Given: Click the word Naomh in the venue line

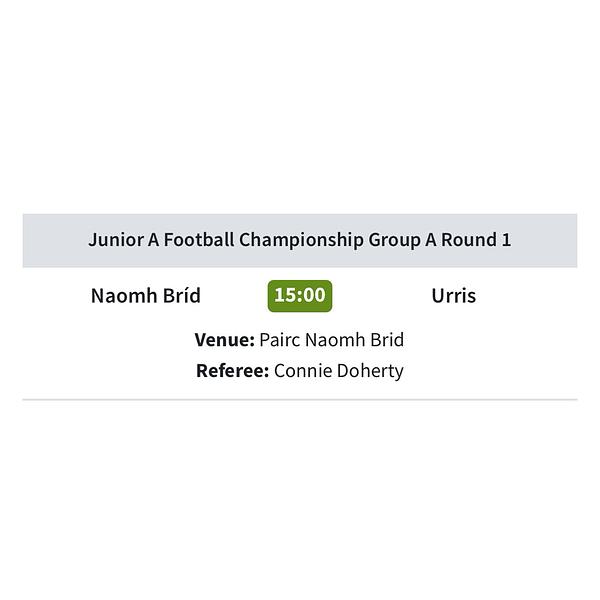Looking at the screenshot, I should click(335, 340).
